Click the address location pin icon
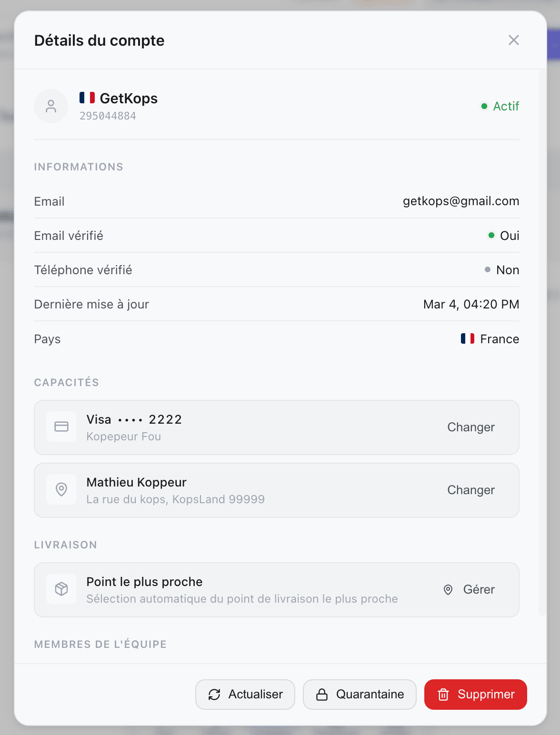Image resolution: width=560 pixels, height=735 pixels. 61,489
